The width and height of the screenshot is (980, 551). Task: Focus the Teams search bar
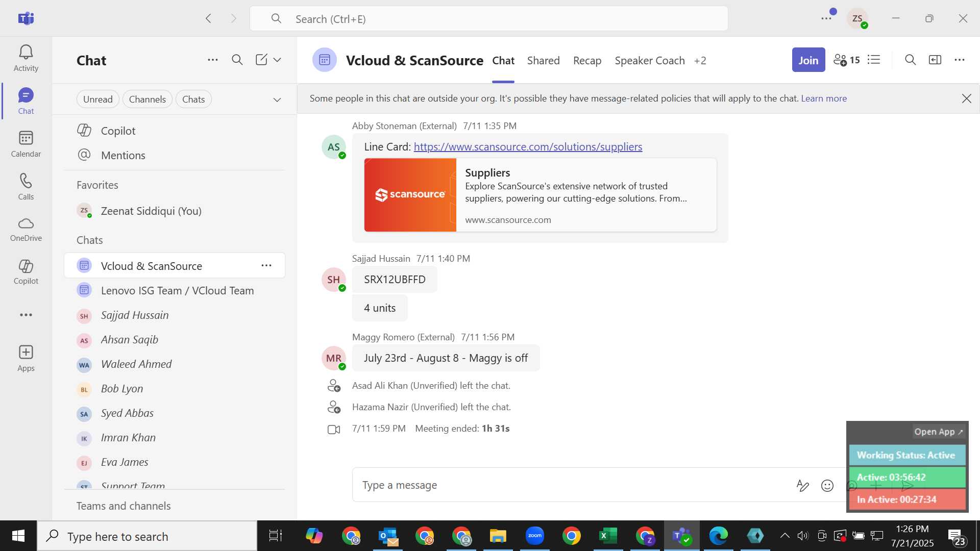pyautogui.click(x=489, y=19)
